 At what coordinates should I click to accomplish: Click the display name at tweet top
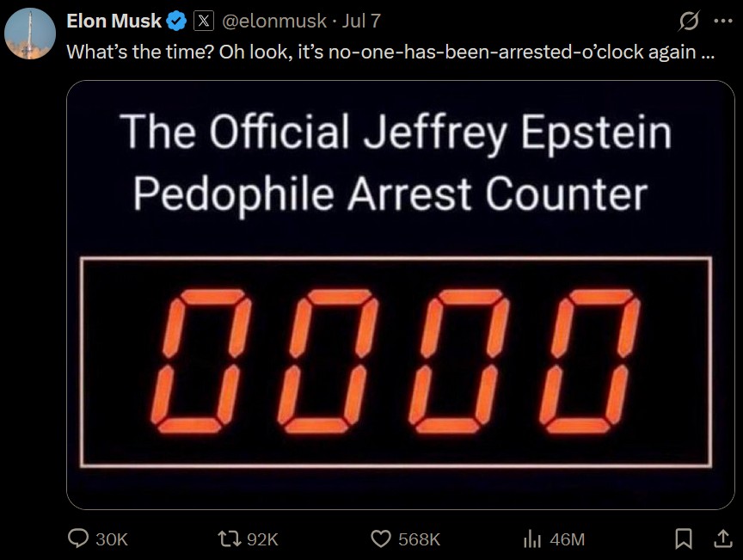coord(114,21)
